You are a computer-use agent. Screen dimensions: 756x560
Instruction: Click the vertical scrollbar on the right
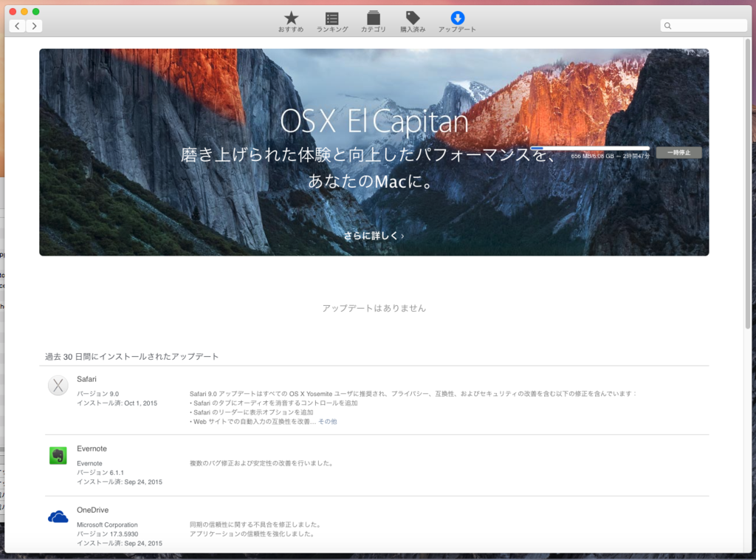(x=748, y=183)
